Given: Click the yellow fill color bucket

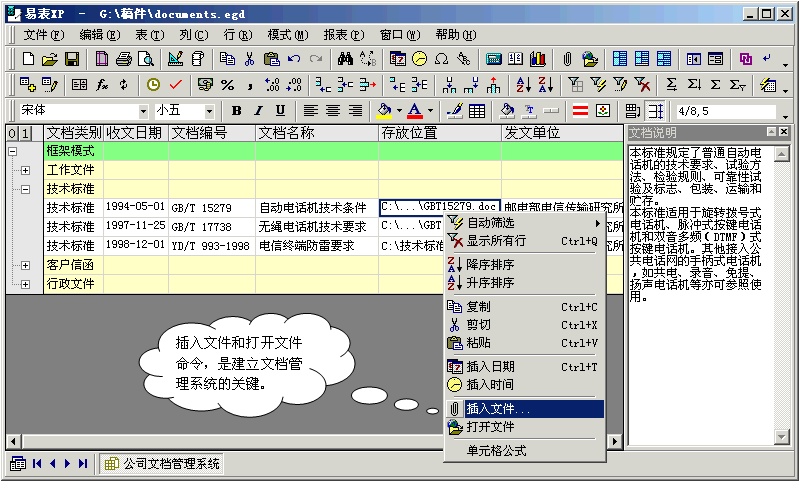Looking at the screenshot, I should coord(384,111).
